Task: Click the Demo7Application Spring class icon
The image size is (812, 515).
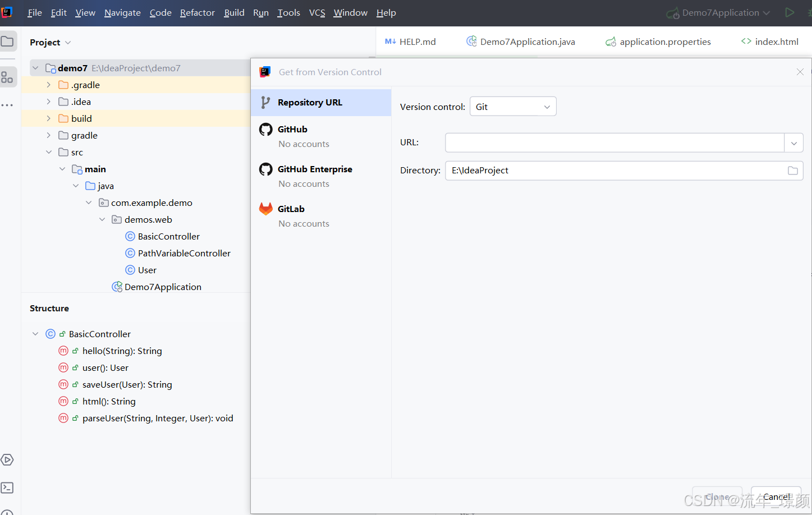Action: 117,287
